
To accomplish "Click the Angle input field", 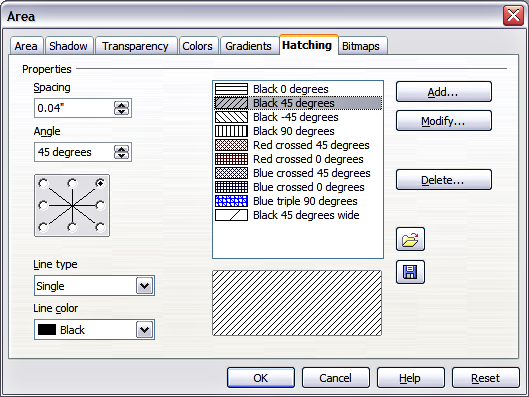I will click(x=74, y=152).
